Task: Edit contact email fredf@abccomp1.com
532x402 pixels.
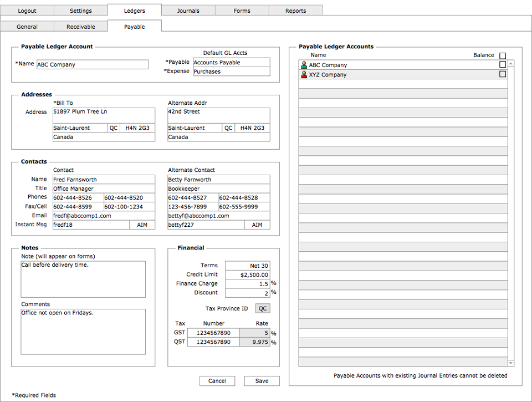Action: (x=104, y=216)
